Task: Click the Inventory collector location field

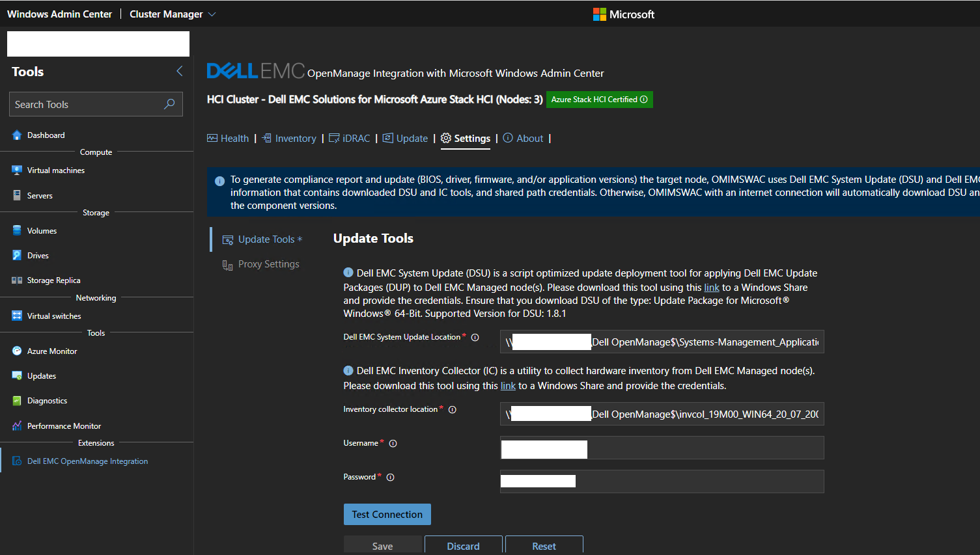Action: click(662, 414)
